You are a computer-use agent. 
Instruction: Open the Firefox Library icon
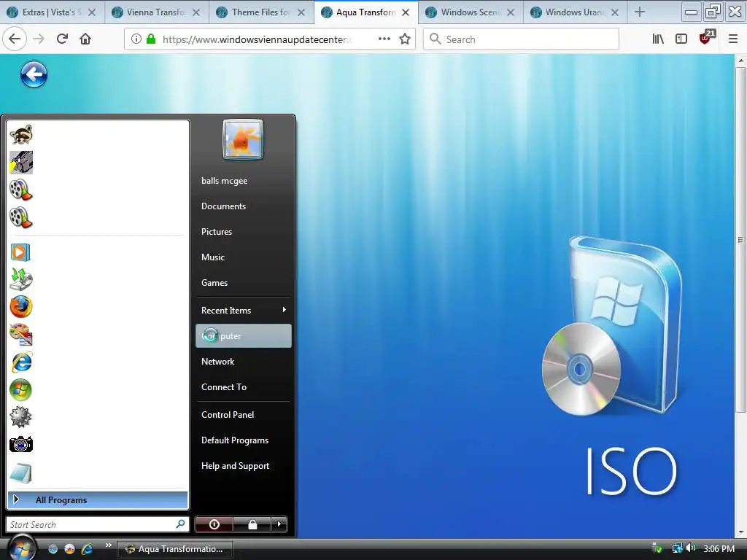(x=658, y=39)
